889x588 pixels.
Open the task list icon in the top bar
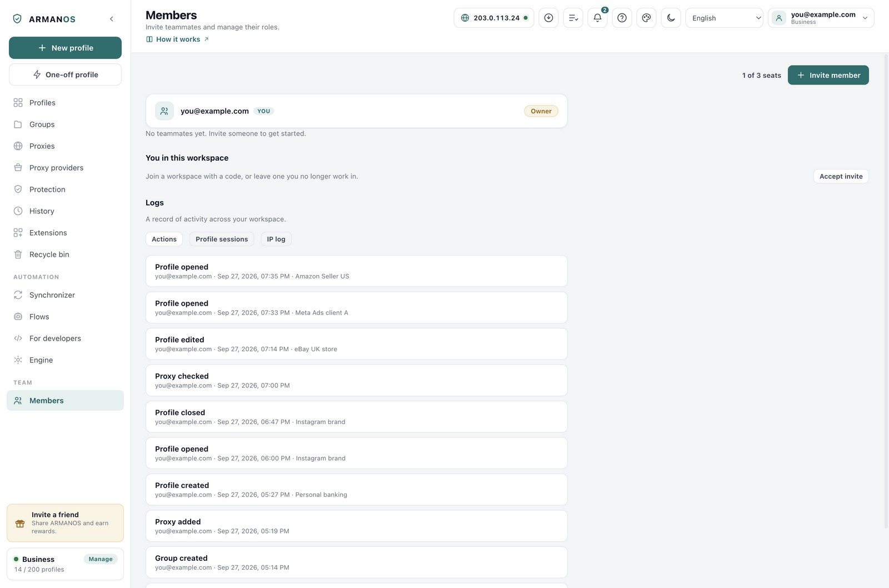pyautogui.click(x=573, y=18)
